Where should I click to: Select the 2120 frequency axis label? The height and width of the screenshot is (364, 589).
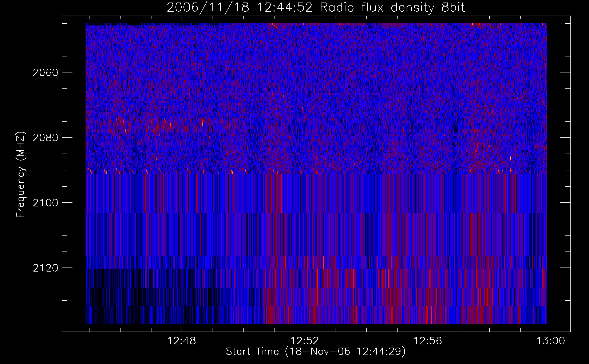(45, 268)
